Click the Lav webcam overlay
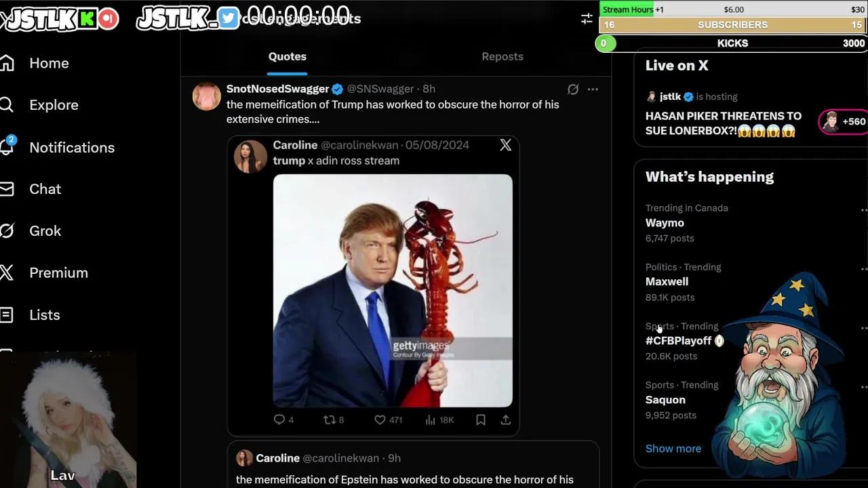 pos(68,420)
